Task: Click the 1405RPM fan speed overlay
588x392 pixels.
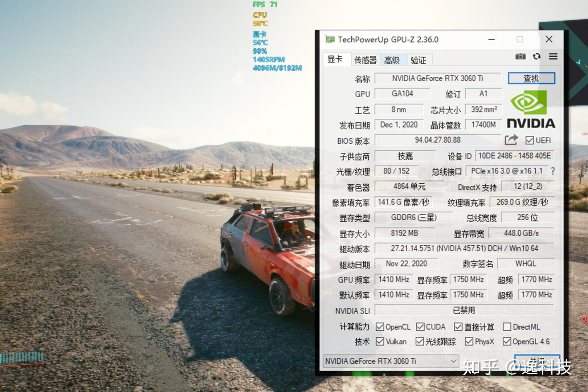Action: (269, 59)
